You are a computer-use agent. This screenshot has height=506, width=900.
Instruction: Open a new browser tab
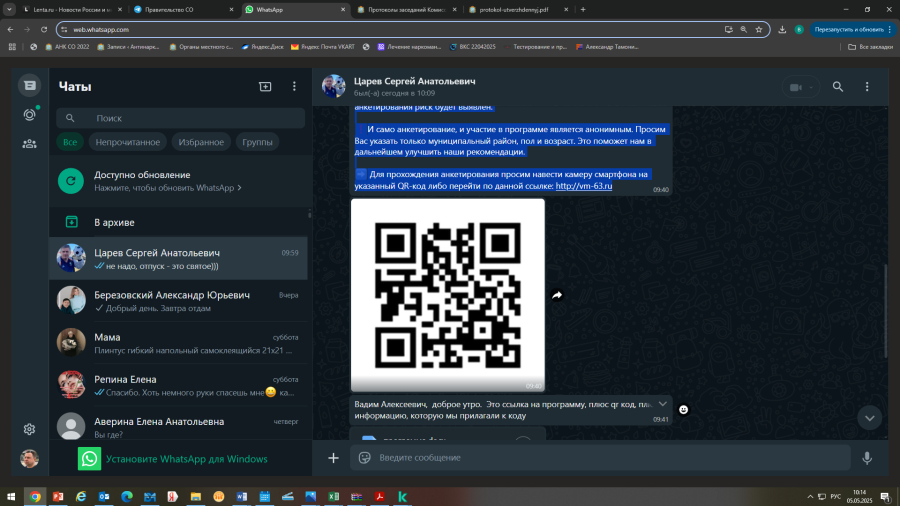583,10
